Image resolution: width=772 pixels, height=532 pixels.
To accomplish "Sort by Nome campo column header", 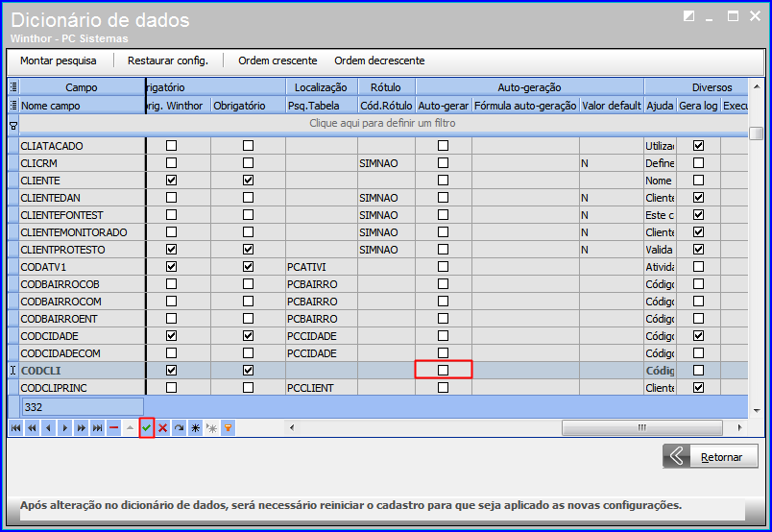I will pyautogui.click(x=83, y=106).
